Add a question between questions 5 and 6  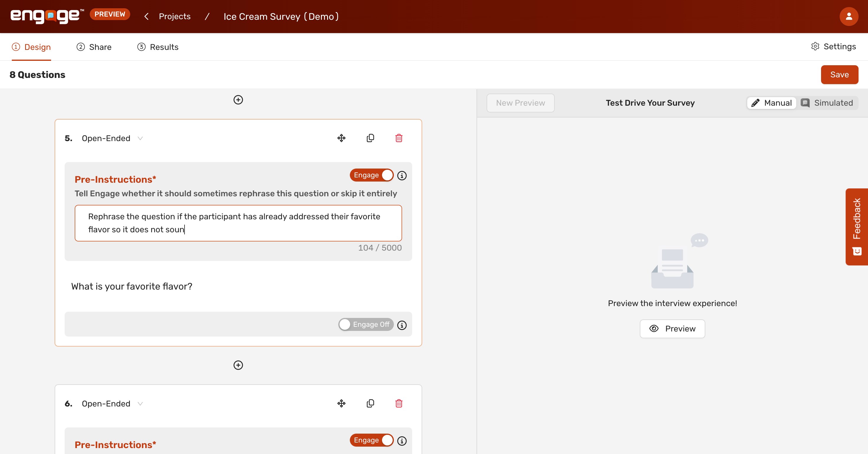coord(238,365)
